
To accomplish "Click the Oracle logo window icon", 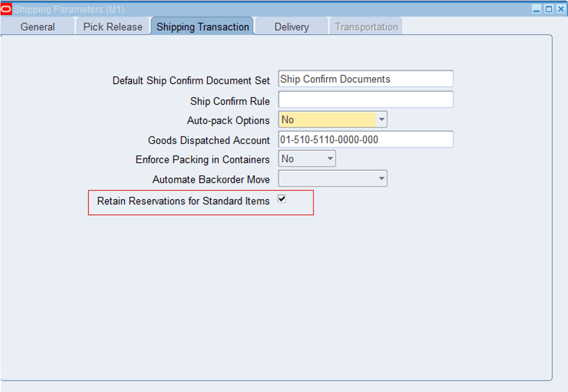I will click(x=7, y=8).
